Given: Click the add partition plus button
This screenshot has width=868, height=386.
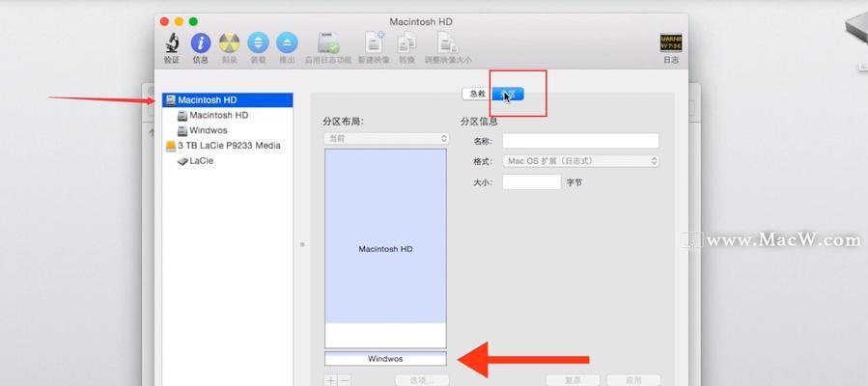Looking at the screenshot, I should [x=330, y=380].
